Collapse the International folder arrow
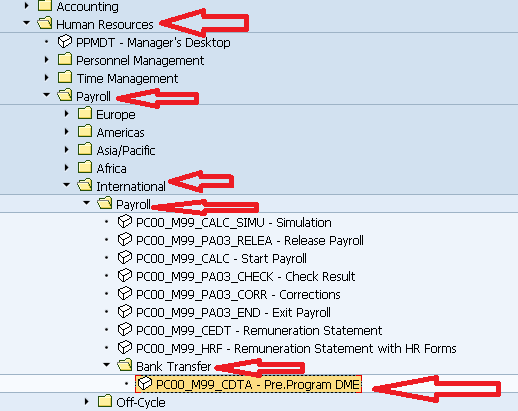518x411 pixels. [66, 184]
